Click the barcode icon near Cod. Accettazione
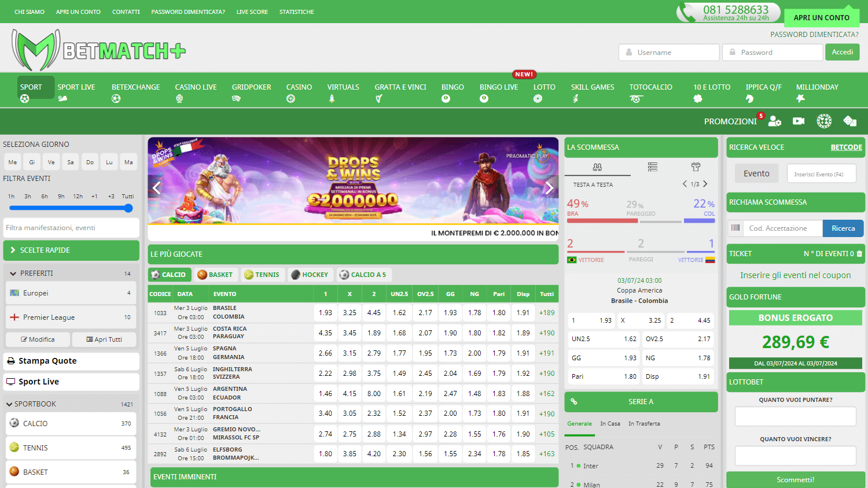Viewport: 868px width, 488px height. point(735,228)
